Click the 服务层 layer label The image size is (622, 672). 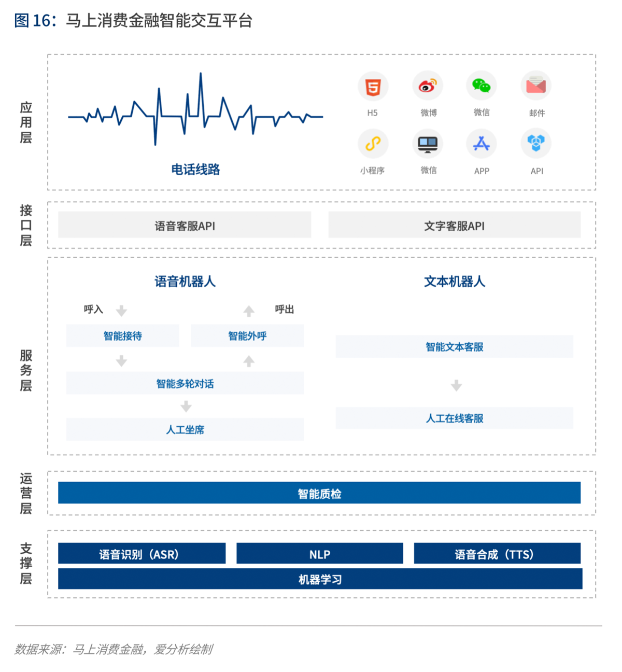point(26,370)
